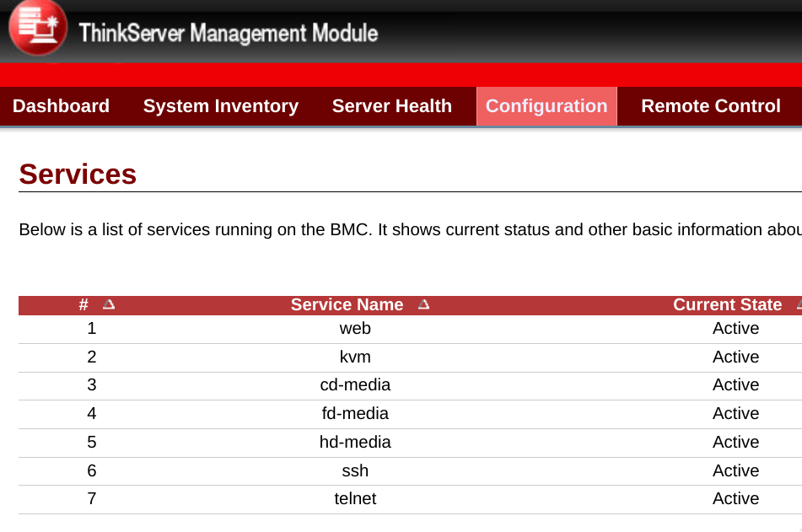The image size is (802, 532).
Task: Click the sort arrow beside the # column
Action: pos(109,305)
